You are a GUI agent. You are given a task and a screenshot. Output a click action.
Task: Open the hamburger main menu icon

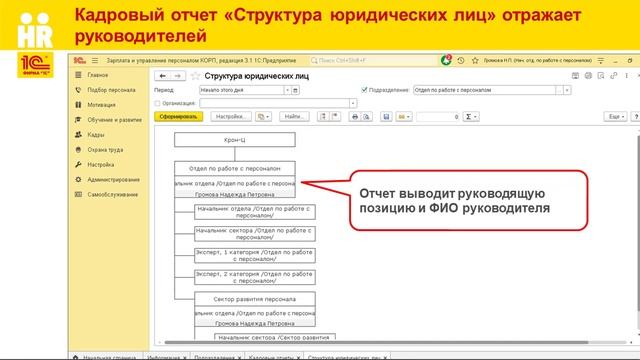pyautogui.click(x=95, y=60)
